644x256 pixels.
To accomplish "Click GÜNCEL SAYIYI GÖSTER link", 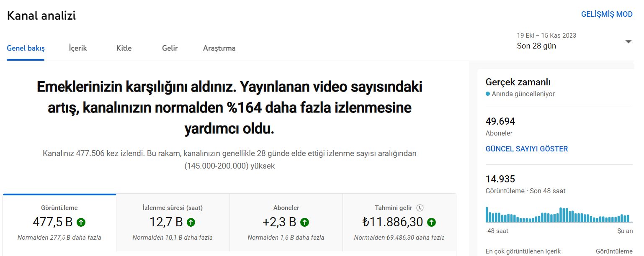I will click(x=527, y=149).
